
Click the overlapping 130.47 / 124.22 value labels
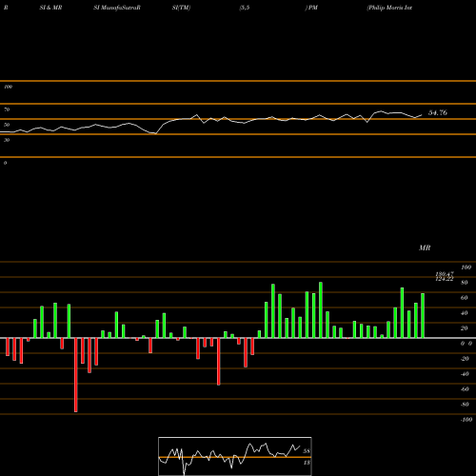(x=445, y=276)
